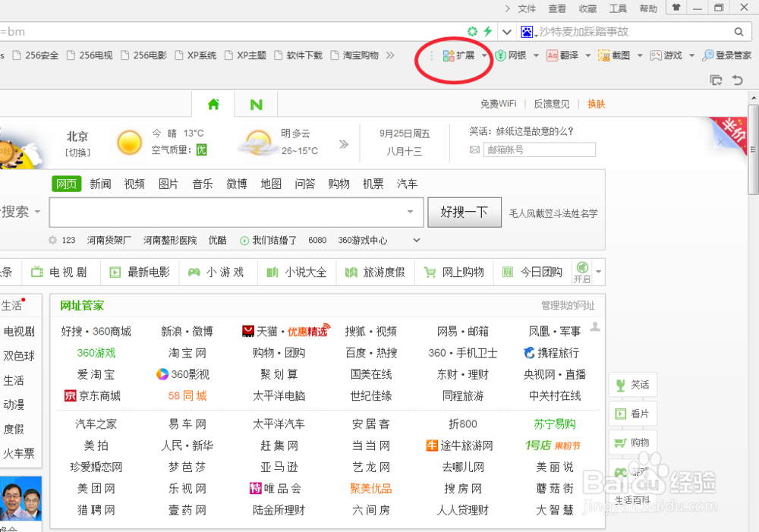759x532 pixels.
Task: Open the 淘宝网 link in 网址管家
Action: point(185,353)
